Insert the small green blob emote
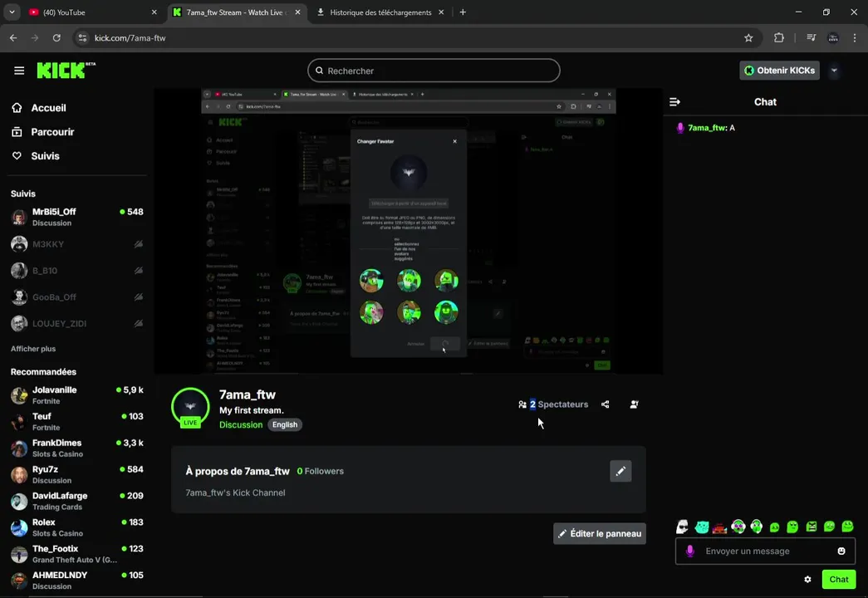The height and width of the screenshot is (598, 868). 774,527
